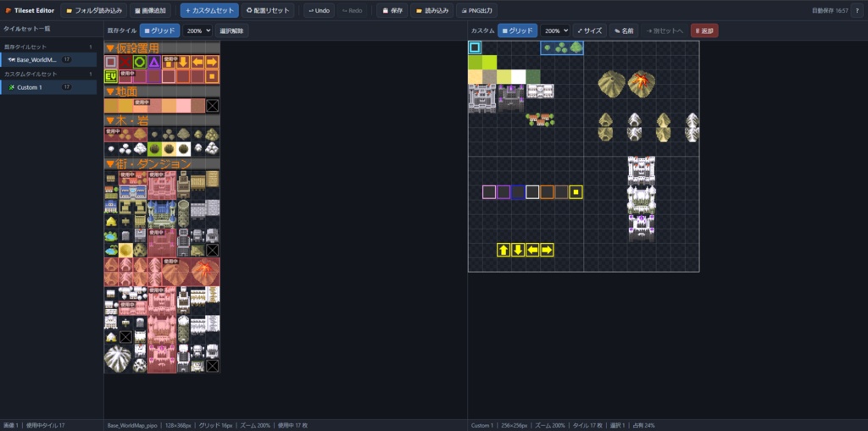Select the large gray castle on the custom canvas

482,98
